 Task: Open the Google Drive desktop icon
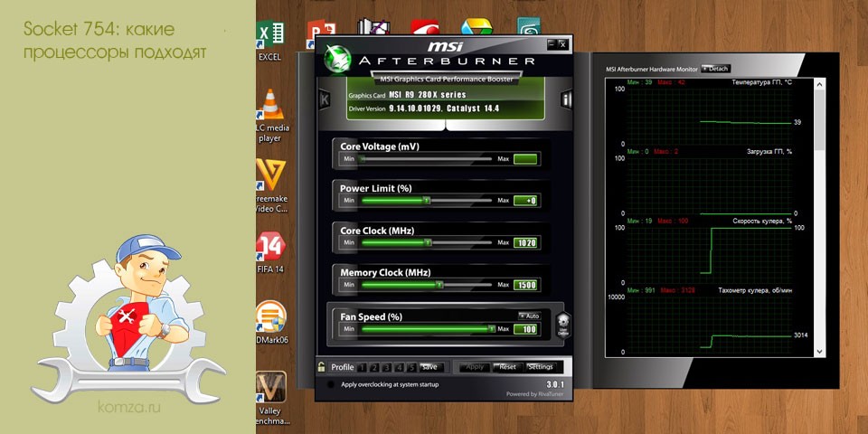coord(476,26)
